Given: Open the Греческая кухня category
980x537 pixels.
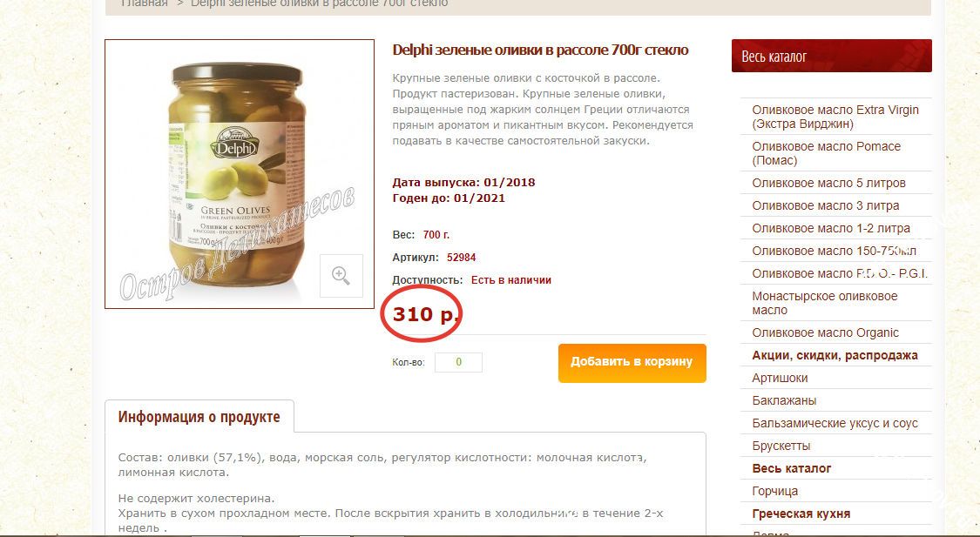Looking at the screenshot, I should pos(801,514).
